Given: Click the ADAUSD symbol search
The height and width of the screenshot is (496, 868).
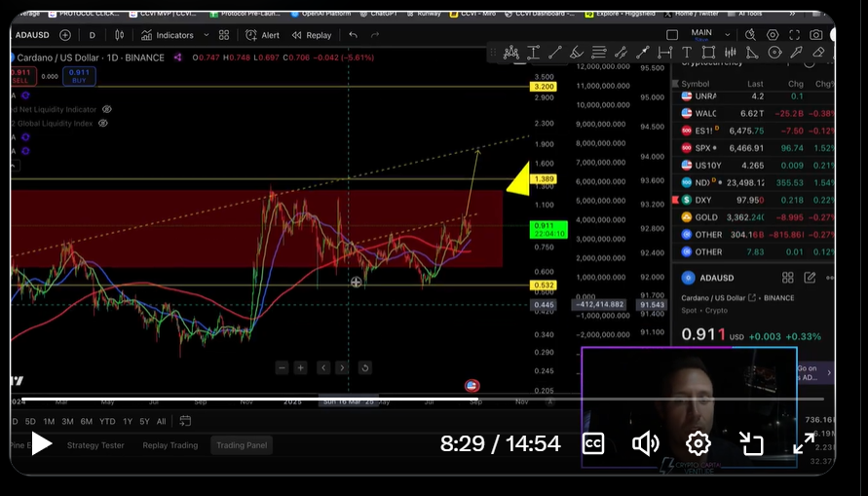Looking at the screenshot, I should [32, 35].
